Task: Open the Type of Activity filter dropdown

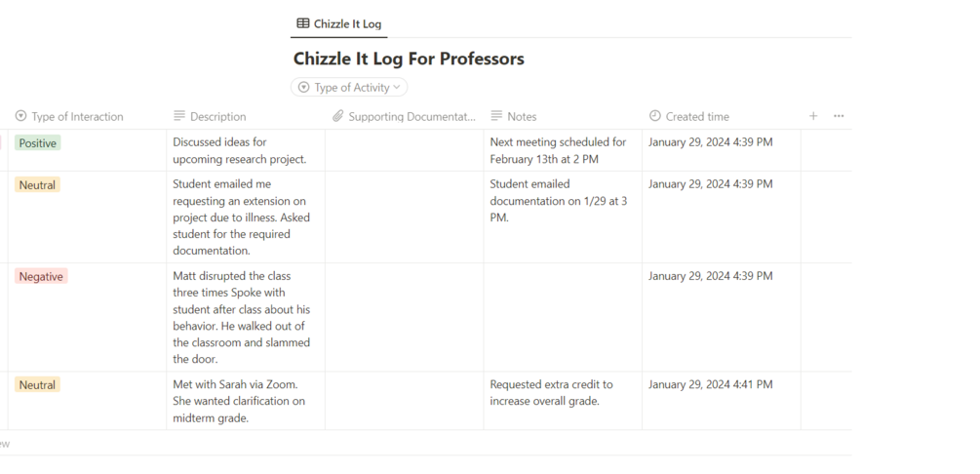Action: pos(349,88)
